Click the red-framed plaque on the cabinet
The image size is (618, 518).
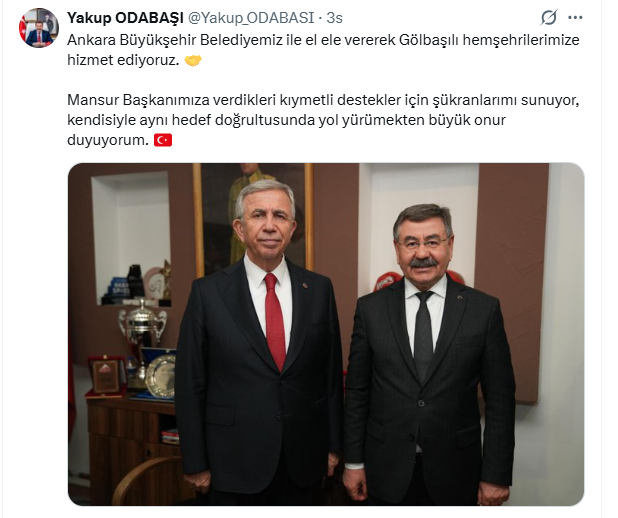tap(106, 376)
